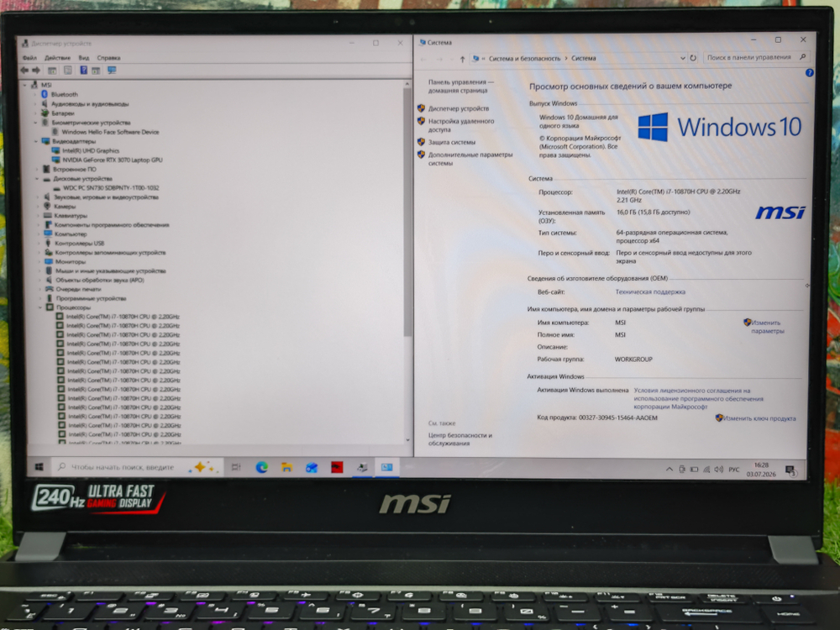Click the Device Manager scrollbar up arrow

pyautogui.click(x=407, y=84)
